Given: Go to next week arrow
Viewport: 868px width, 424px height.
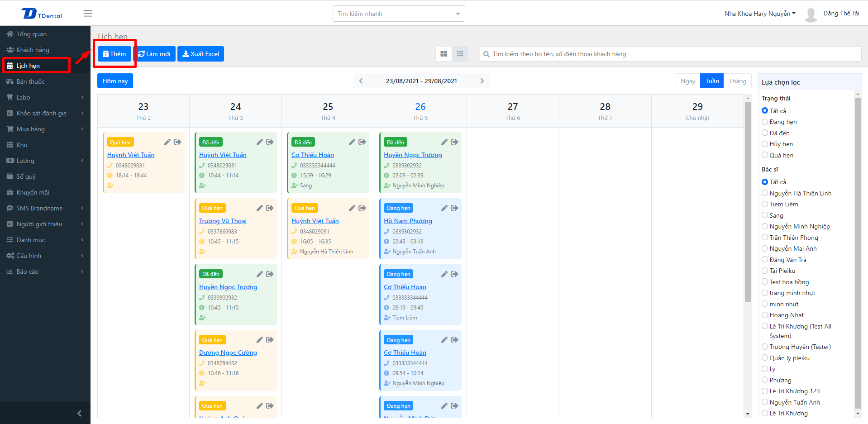Looking at the screenshot, I should pos(482,81).
